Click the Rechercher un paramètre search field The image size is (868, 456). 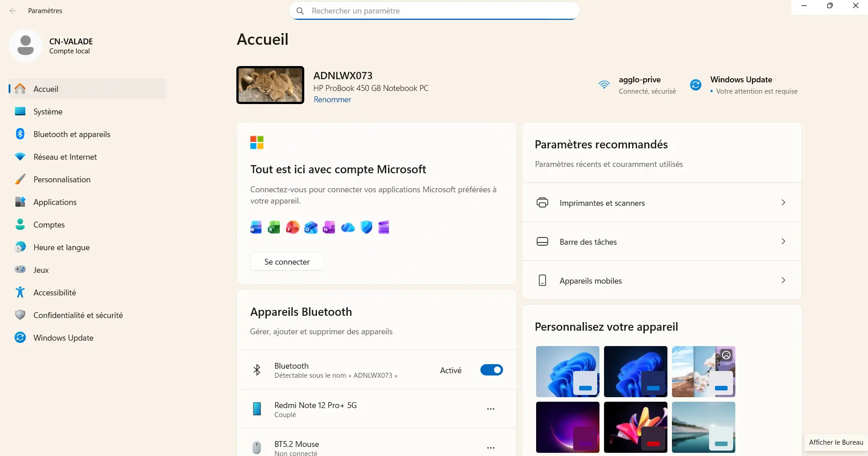click(435, 11)
